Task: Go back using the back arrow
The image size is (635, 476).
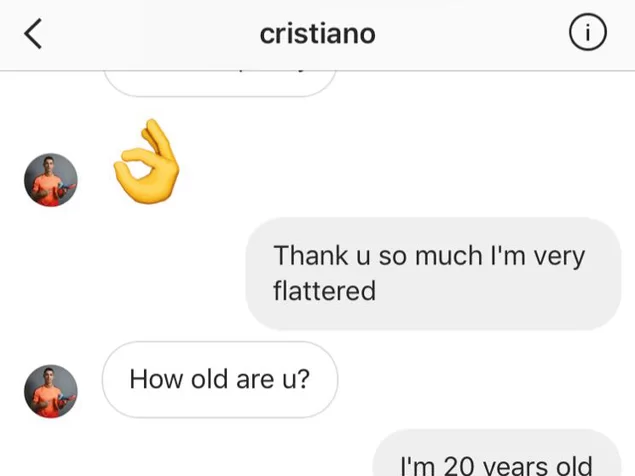Action: [x=33, y=34]
